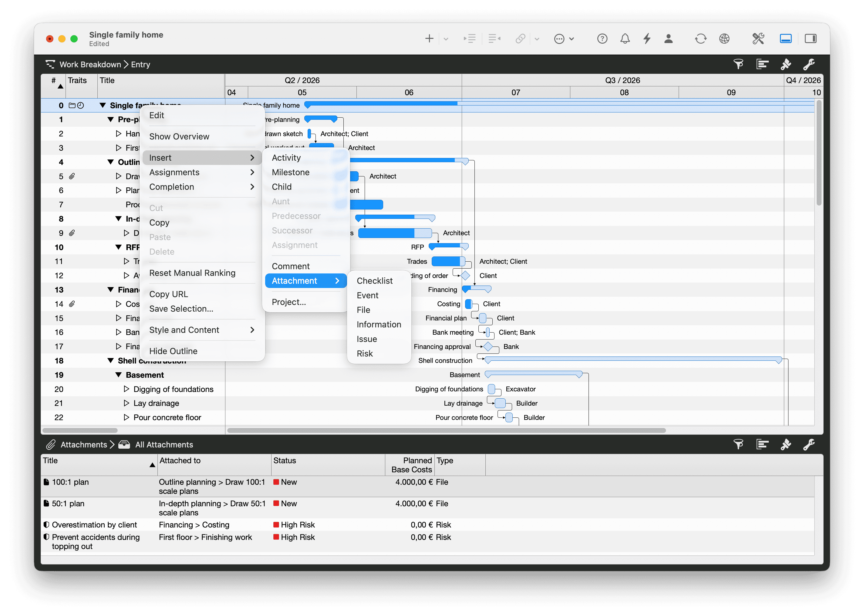
Task: Expand Lay drainage row
Action: 127,403
